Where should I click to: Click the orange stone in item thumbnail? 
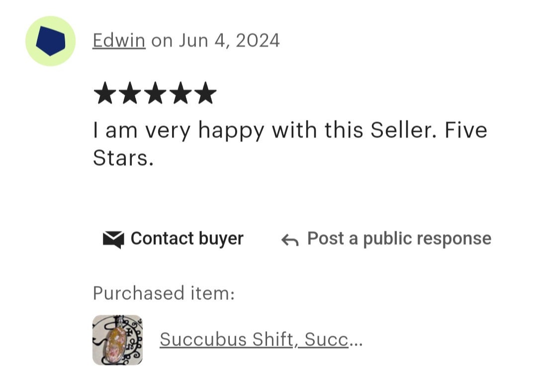[117, 343]
